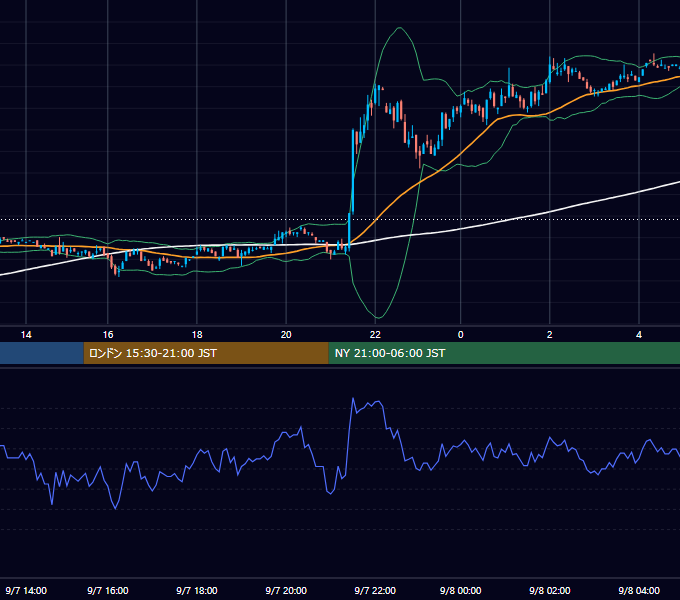Click the 9/7 22:00 date label
This screenshot has height=600, width=680.
[x=375, y=590]
